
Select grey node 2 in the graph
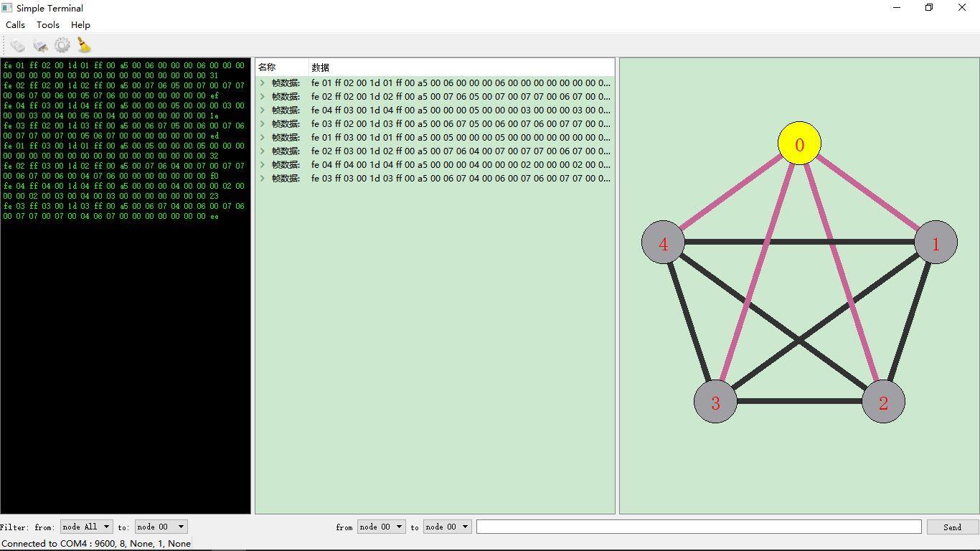(883, 402)
